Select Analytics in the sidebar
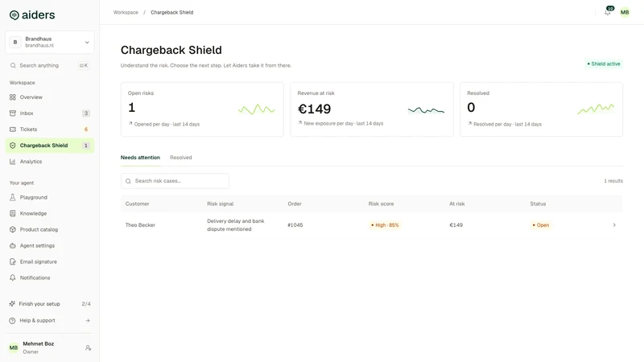Screen dimensions: 644x362 click(50, 162)
